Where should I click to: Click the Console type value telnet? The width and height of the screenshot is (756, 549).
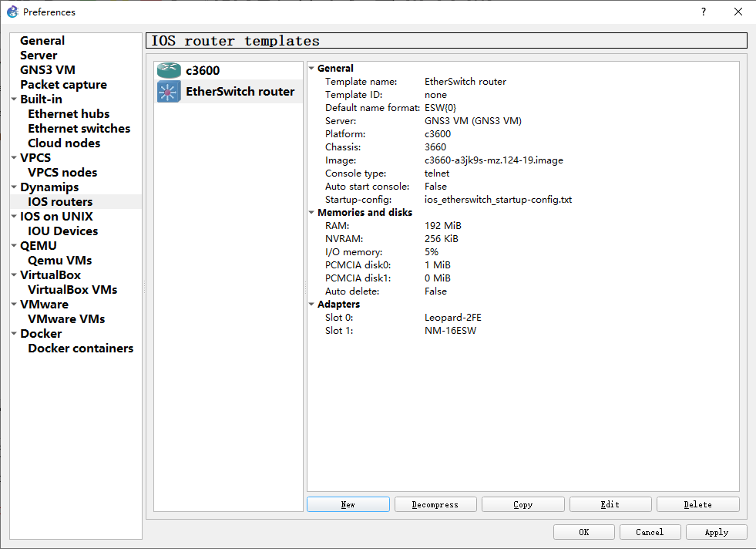[437, 173]
